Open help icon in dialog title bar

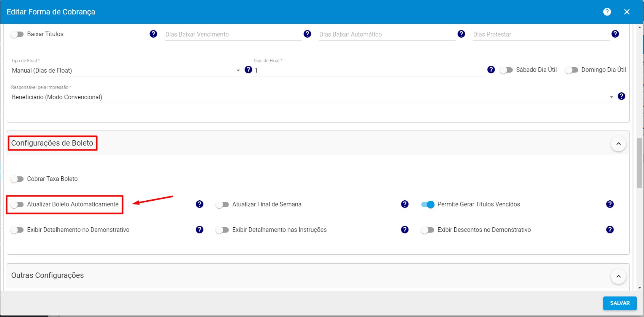coord(607,12)
